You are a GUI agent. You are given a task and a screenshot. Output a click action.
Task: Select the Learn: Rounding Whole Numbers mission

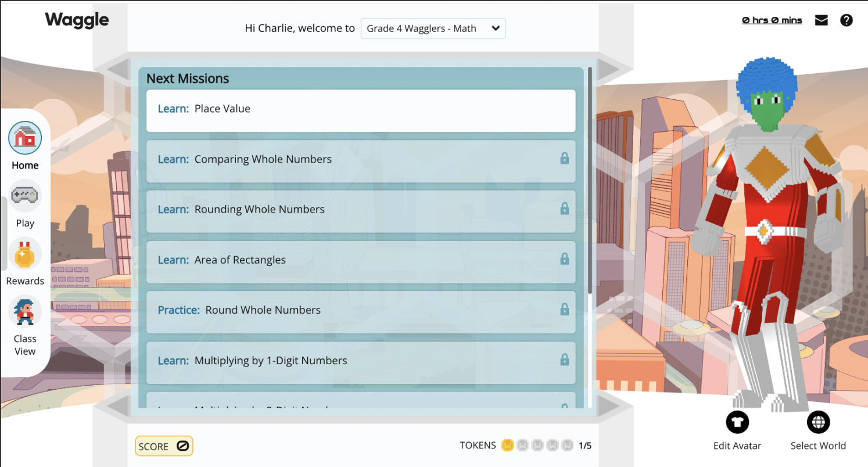[x=360, y=209]
